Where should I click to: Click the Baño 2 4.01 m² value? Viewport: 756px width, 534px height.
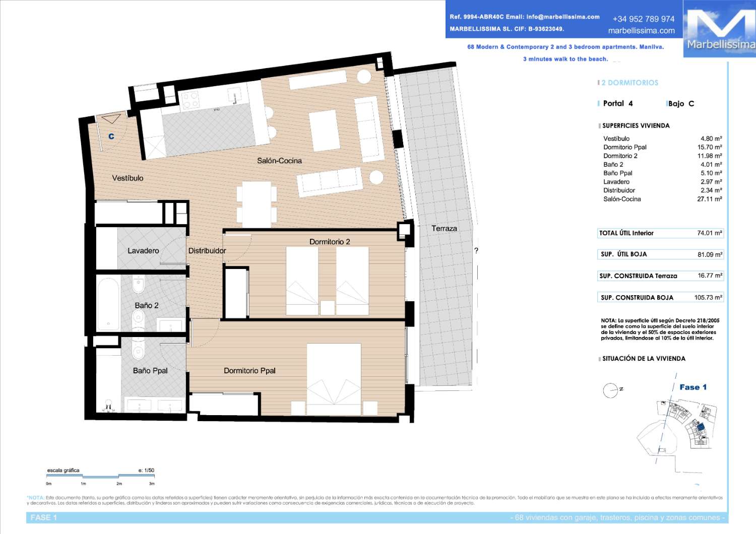(711, 164)
